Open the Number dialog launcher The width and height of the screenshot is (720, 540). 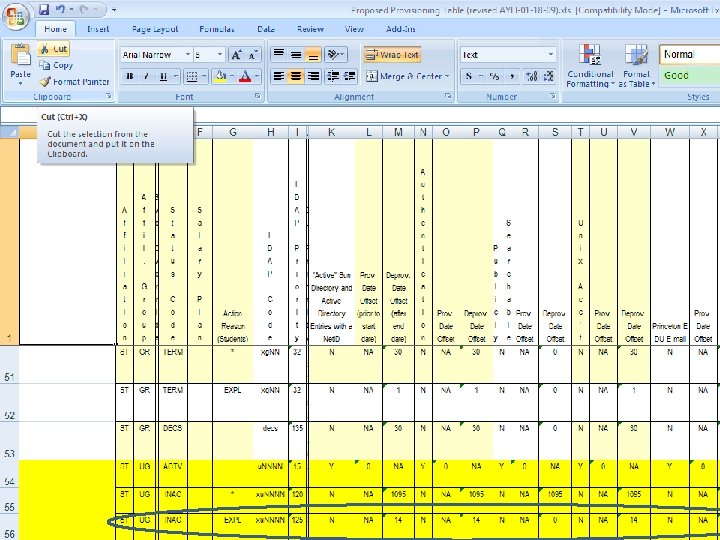[553, 96]
